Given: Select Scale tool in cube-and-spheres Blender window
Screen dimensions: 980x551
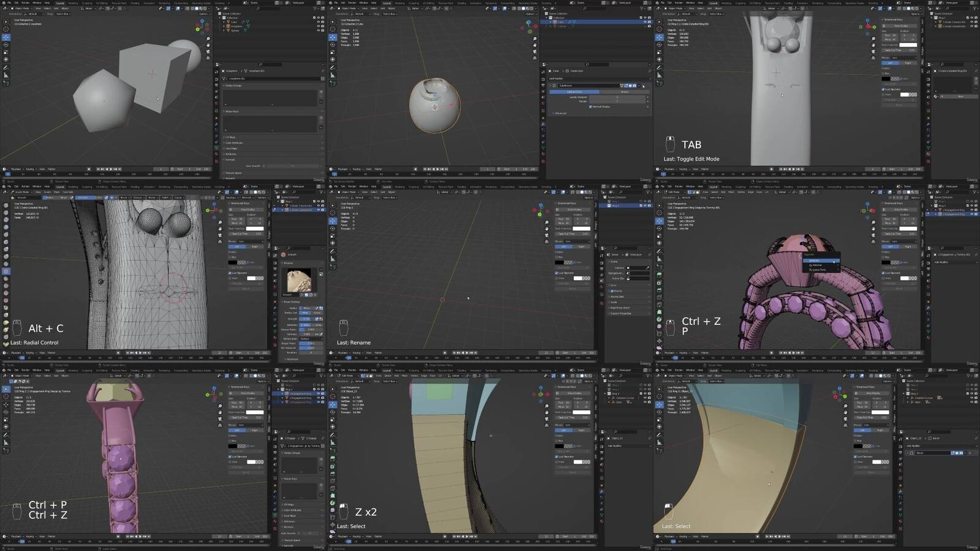Looking at the screenshot, I should pos(6,52).
